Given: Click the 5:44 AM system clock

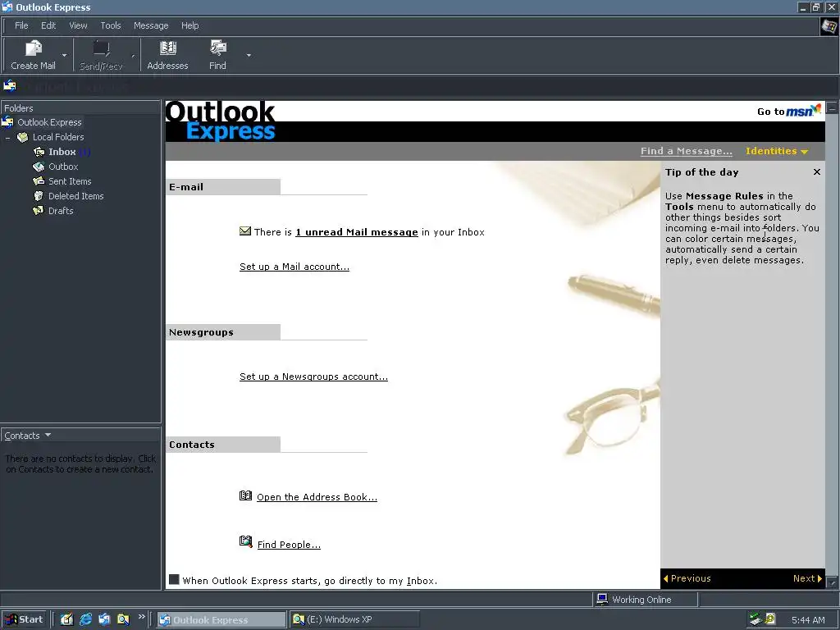Looking at the screenshot, I should 808,620.
